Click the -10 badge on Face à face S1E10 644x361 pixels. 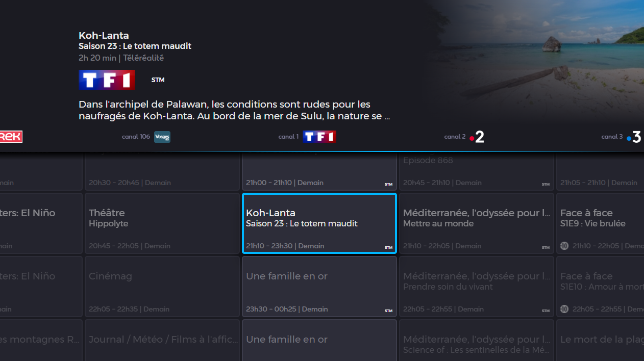tap(564, 309)
